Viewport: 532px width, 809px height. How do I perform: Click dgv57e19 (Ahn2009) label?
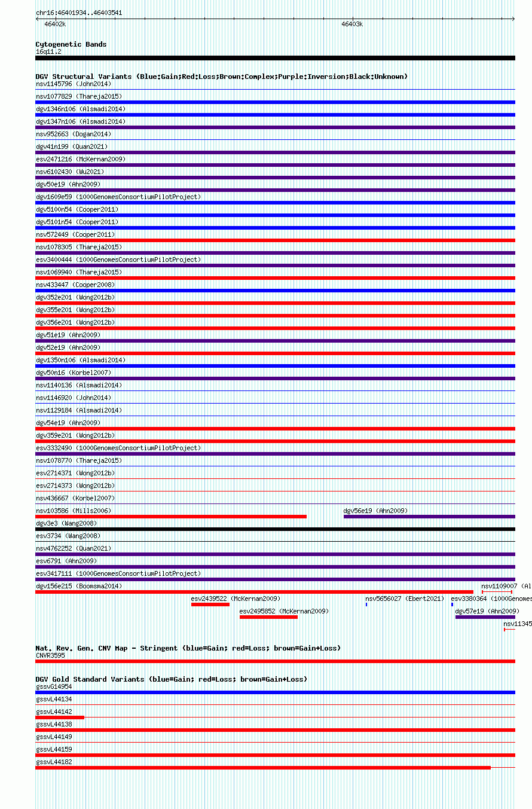[488, 611]
